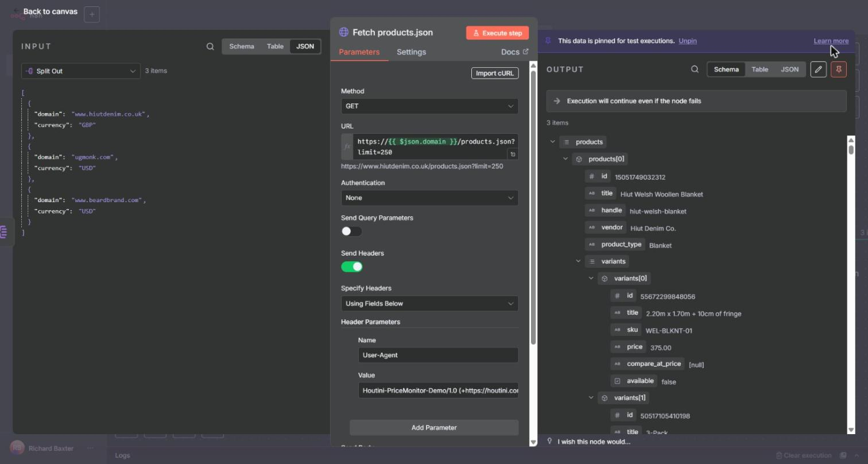Open the Split Out input node dropdown
The image size is (868, 464).
click(x=81, y=71)
